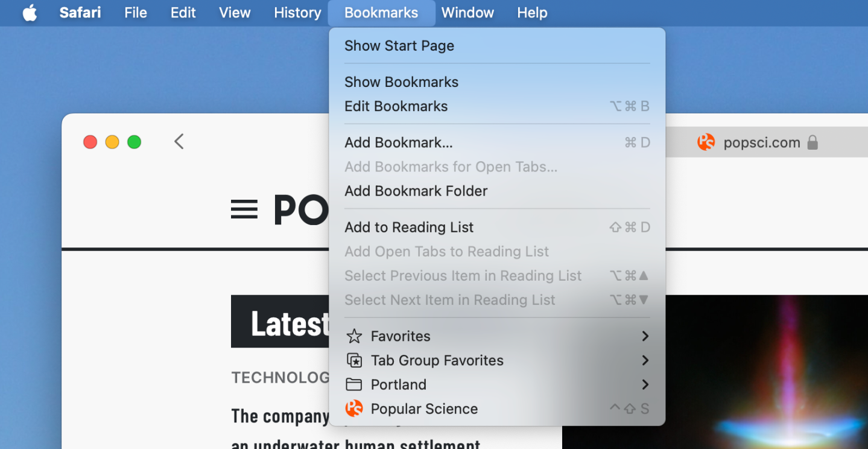Open the History menu

click(297, 13)
